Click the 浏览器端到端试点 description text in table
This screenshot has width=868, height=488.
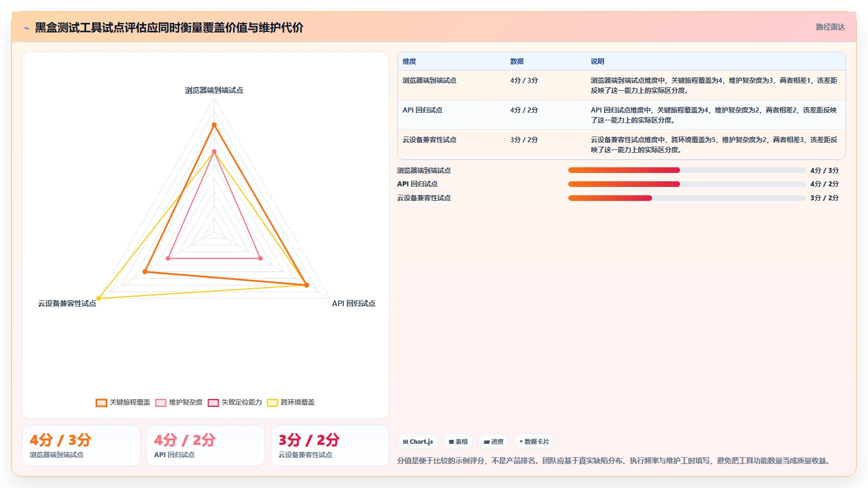click(x=714, y=86)
